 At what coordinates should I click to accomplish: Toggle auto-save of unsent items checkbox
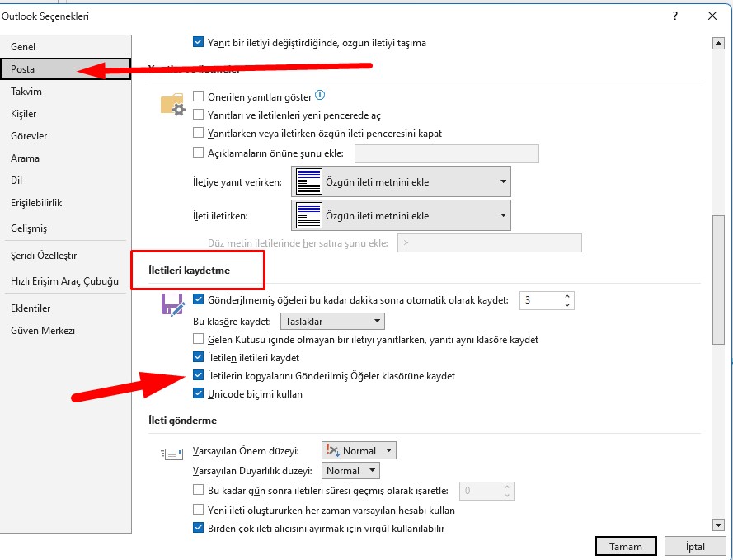pyautogui.click(x=198, y=299)
